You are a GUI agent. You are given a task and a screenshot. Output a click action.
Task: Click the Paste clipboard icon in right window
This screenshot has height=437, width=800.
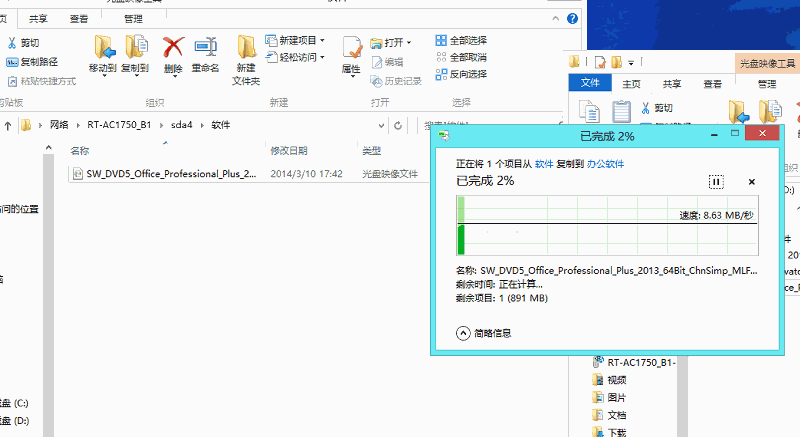click(x=621, y=112)
